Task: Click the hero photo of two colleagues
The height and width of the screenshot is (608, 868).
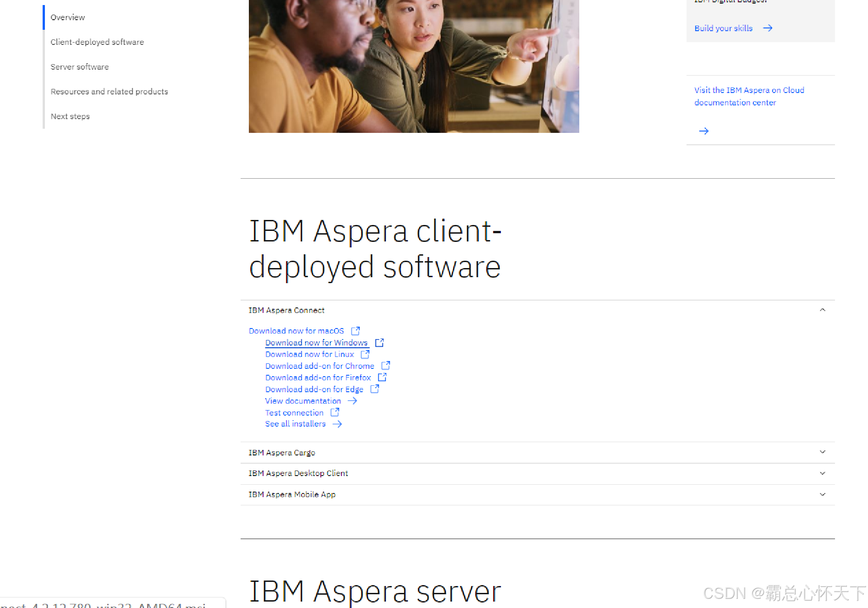Action: tap(414, 66)
